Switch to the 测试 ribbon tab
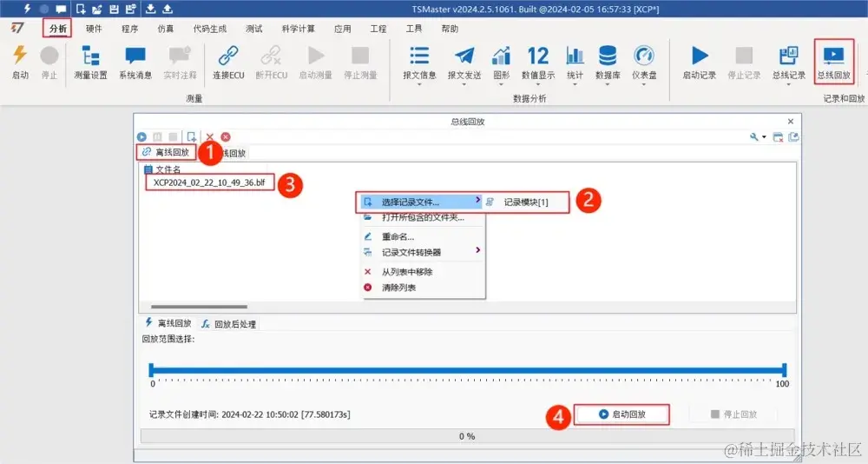Screen dimensions: 868x464 253,29
